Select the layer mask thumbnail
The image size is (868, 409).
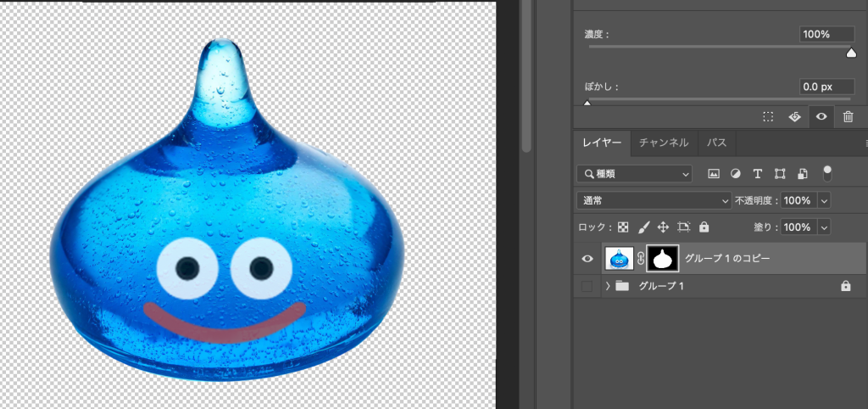662,259
